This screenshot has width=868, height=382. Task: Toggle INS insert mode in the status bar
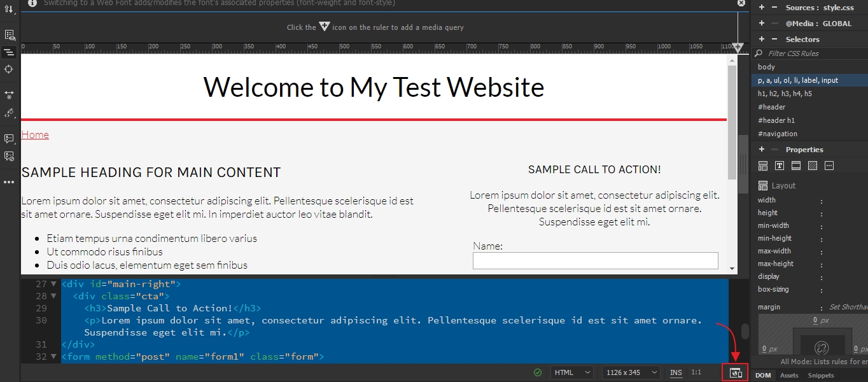(676, 372)
